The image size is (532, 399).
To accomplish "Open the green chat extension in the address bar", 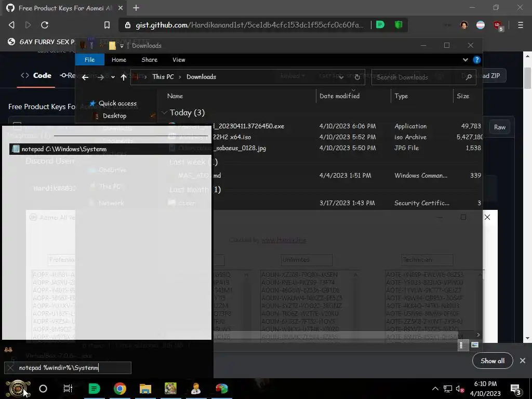I will point(380,25).
